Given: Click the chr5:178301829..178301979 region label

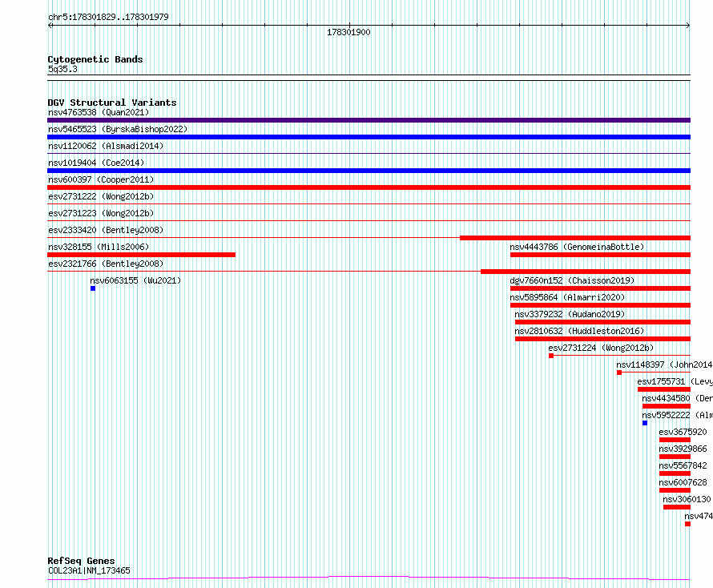Looking at the screenshot, I should tap(108, 17).
